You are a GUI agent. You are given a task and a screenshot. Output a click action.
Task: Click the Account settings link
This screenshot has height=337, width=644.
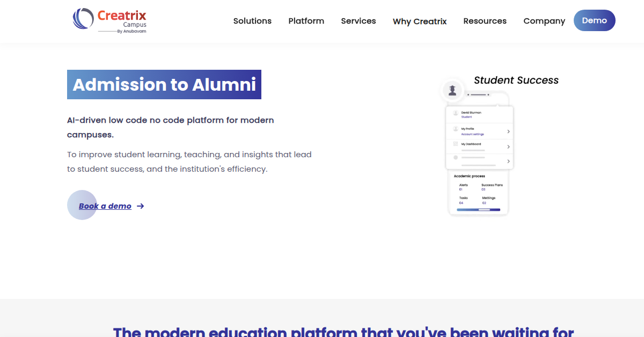(x=472, y=134)
